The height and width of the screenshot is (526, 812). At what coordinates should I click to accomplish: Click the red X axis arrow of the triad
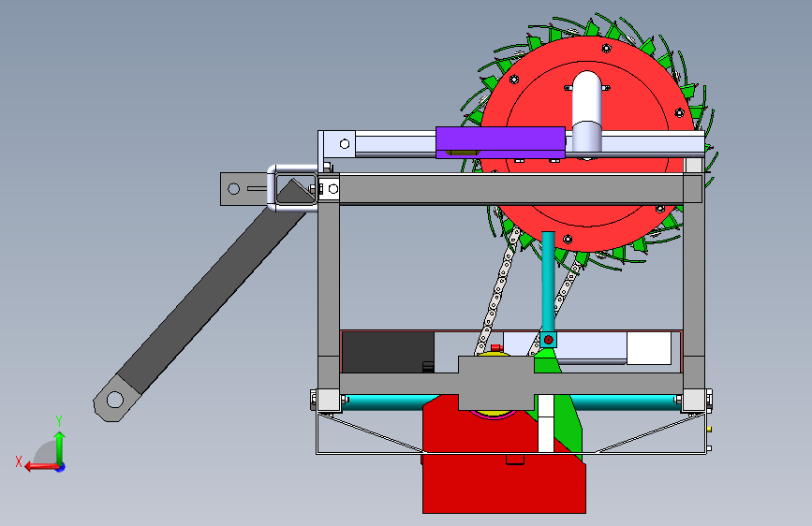click(x=40, y=466)
